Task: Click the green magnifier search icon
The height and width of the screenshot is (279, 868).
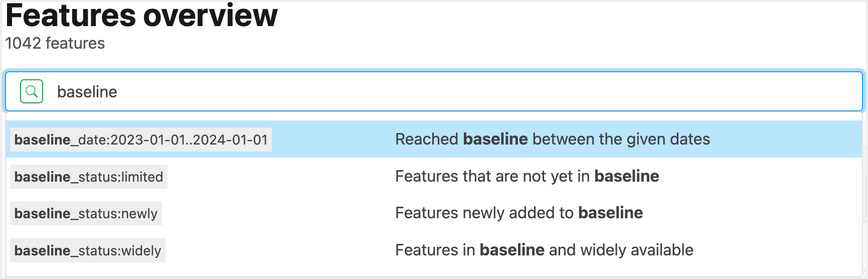Action: (32, 91)
